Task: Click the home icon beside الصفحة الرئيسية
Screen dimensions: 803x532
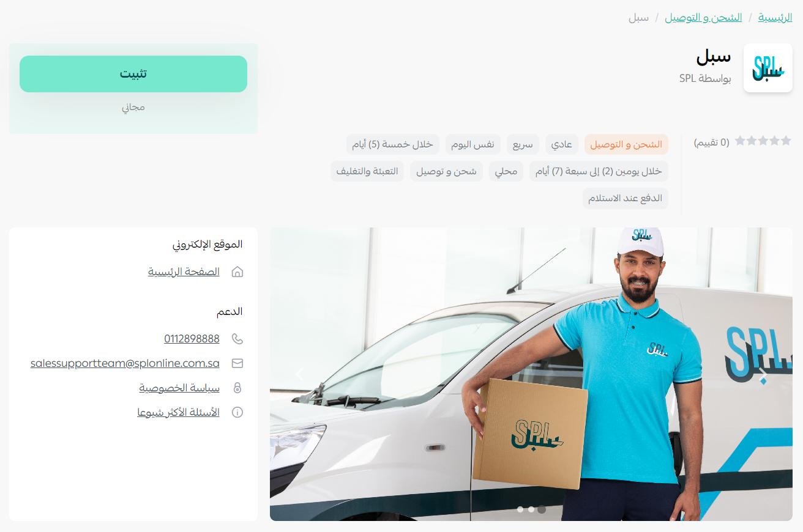Action: tap(237, 272)
